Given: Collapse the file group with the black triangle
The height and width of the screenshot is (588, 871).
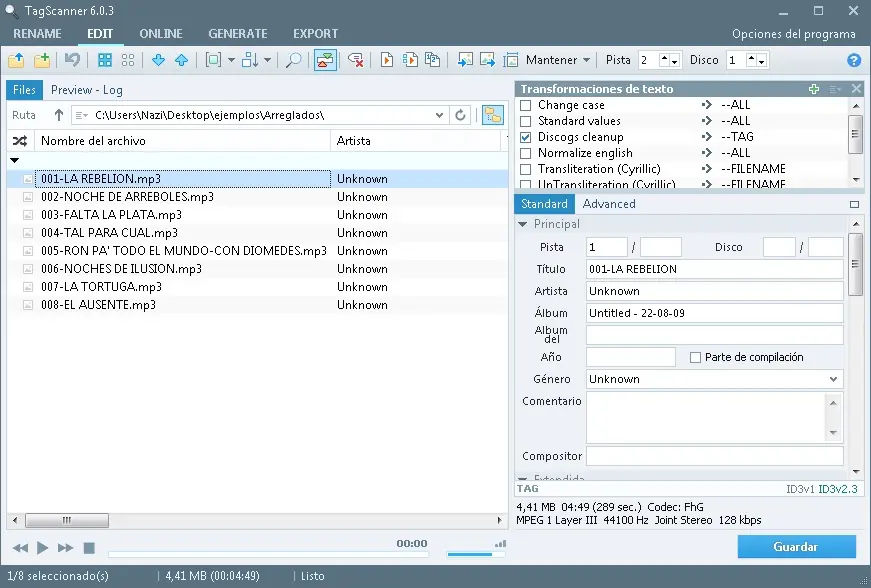Looking at the screenshot, I should point(14,160).
